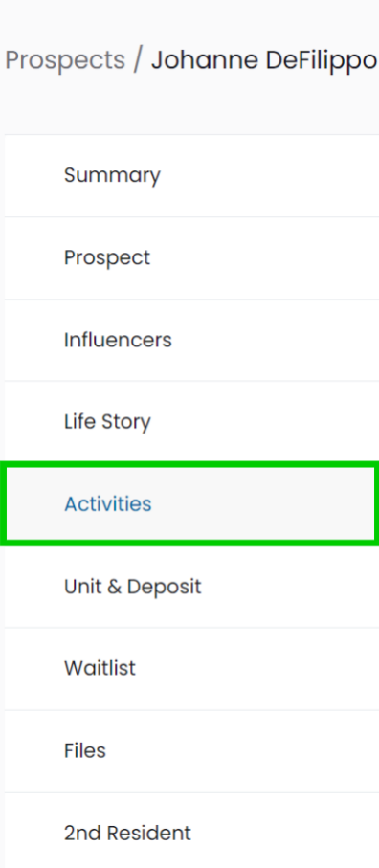Choose the 2nd Resident navigation entry
Viewport: 379px width, 868px height.
(191, 833)
